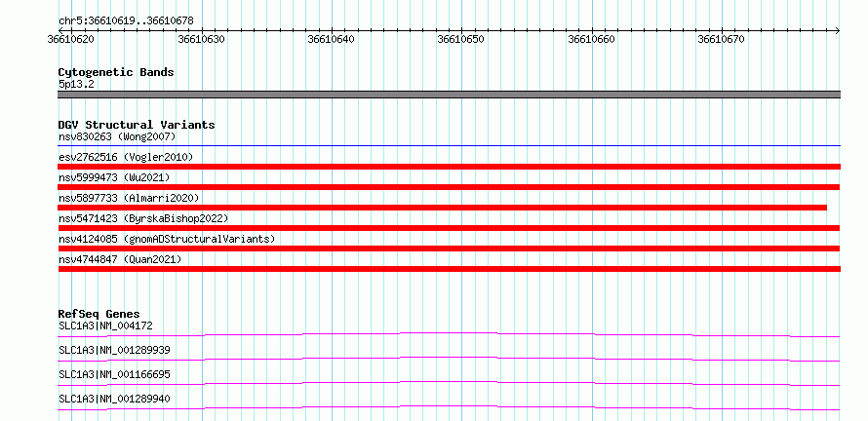The image size is (868, 421).
Task: Click the red bar under nsv5471423
Action: (x=449, y=228)
